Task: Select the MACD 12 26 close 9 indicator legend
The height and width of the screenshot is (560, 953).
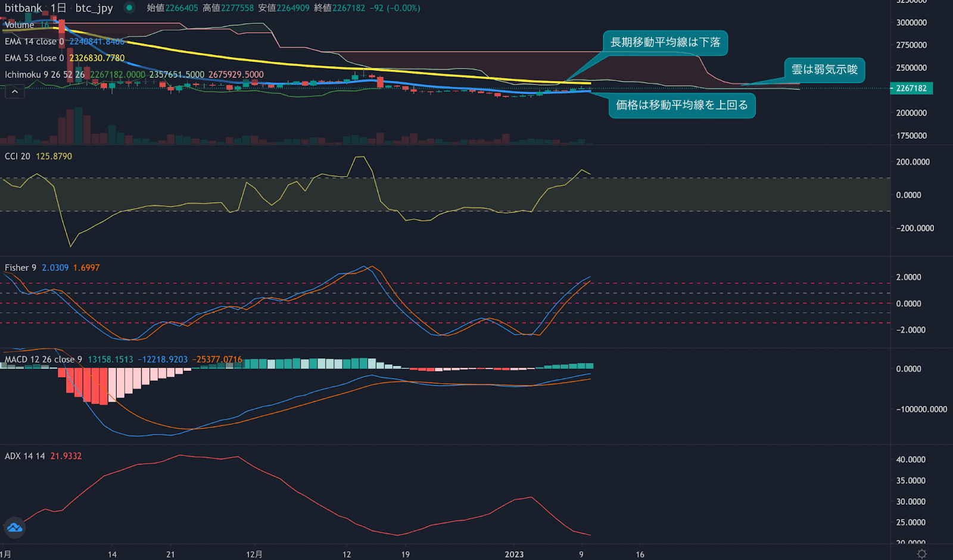Action: point(42,359)
